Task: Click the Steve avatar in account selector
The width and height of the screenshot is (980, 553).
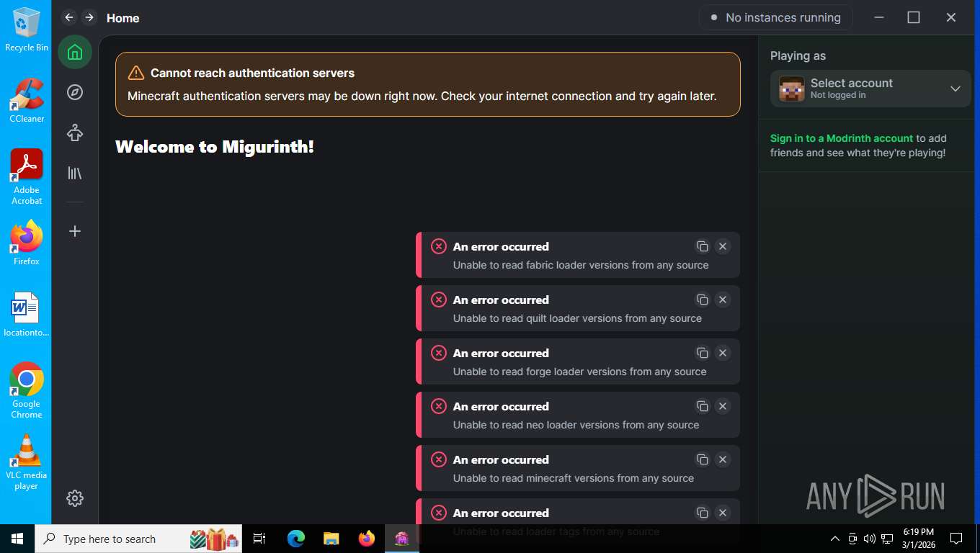Action: click(792, 89)
